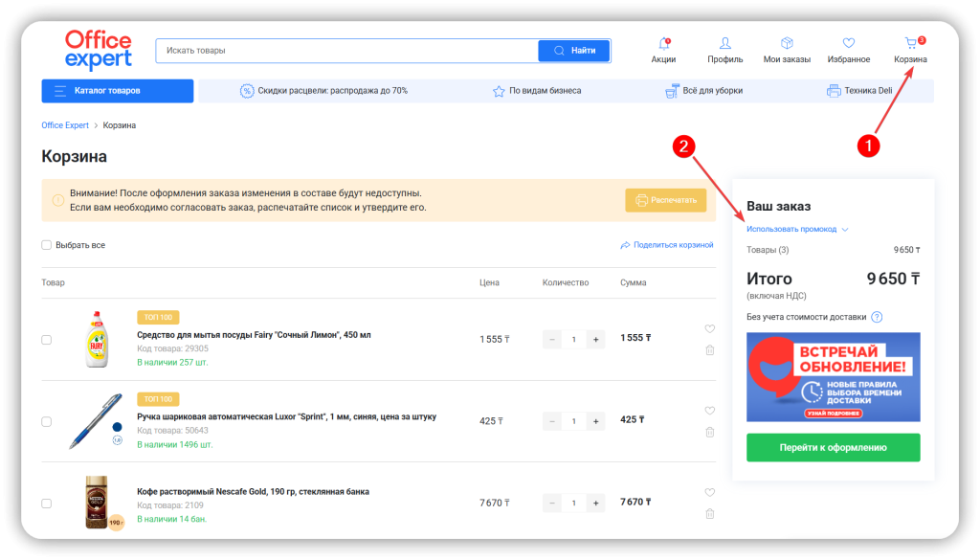The height and width of the screenshot is (560, 980).
Task: Click the delivery cost help question icon
Action: tap(877, 317)
